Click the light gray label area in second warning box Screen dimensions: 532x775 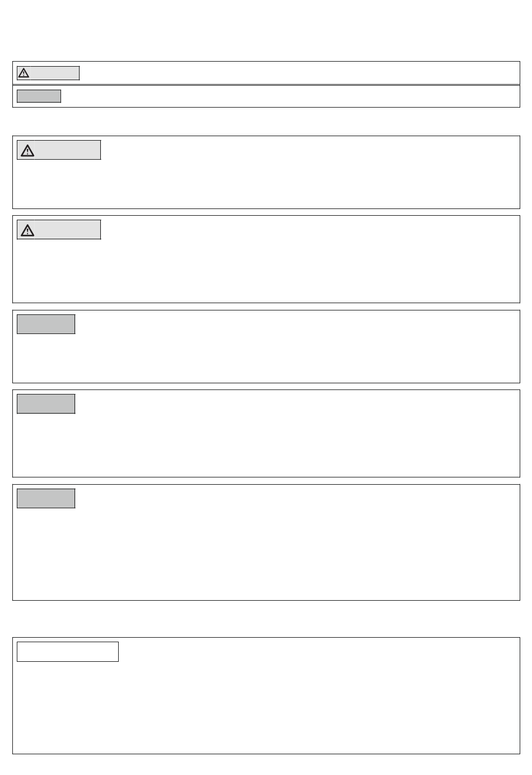68,230
